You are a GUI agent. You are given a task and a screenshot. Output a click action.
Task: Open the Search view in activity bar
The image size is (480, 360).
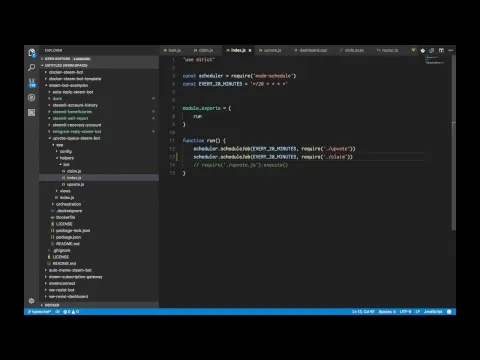32,68
